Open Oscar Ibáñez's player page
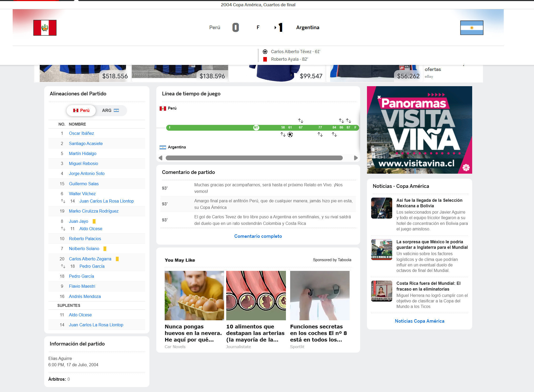 coord(81,133)
